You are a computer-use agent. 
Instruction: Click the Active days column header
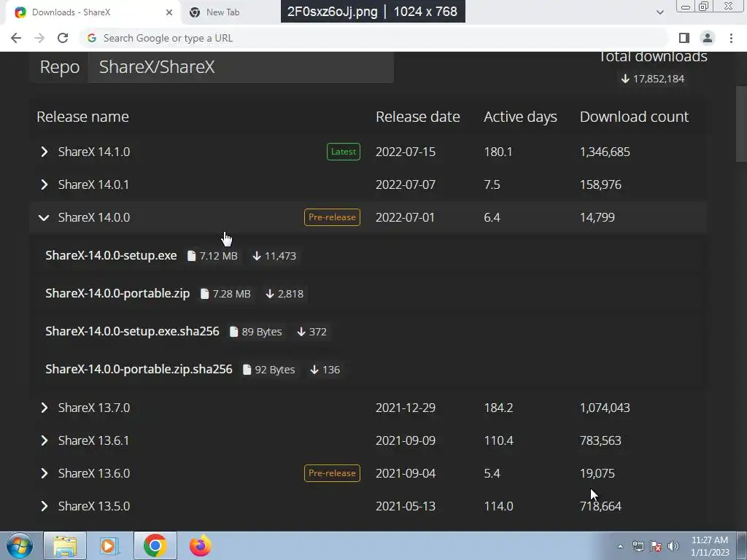pyautogui.click(x=520, y=117)
